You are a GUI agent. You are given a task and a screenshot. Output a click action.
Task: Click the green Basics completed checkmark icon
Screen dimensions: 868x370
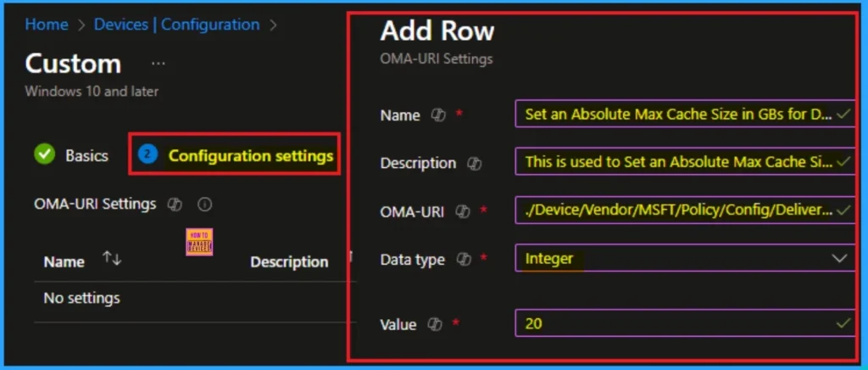[x=44, y=154]
